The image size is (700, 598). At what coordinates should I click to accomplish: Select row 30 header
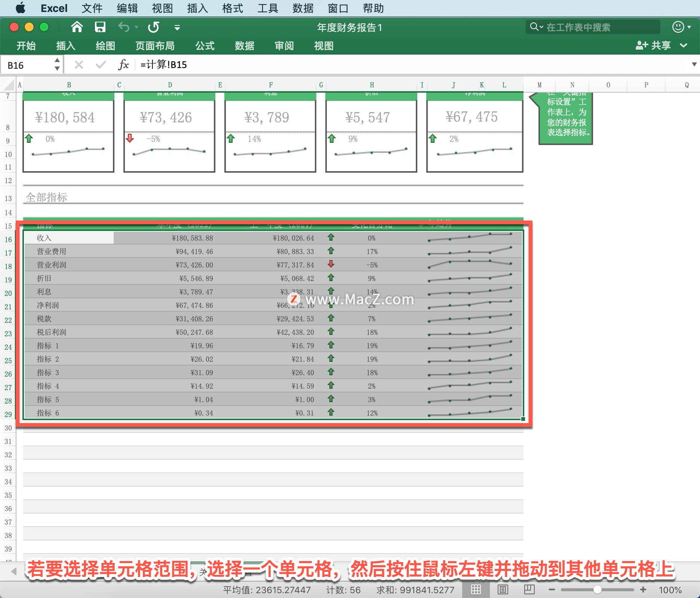tap(8, 428)
